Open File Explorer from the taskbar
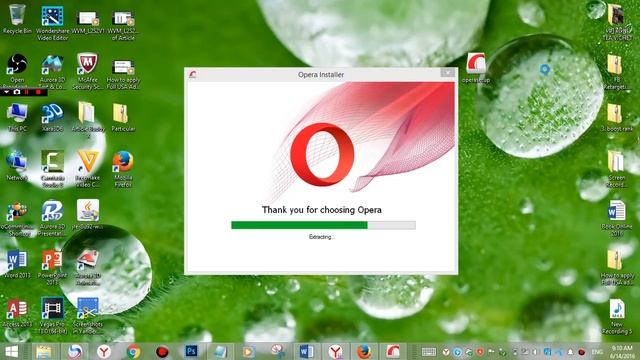This screenshot has width=640, height=360. point(43,351)
